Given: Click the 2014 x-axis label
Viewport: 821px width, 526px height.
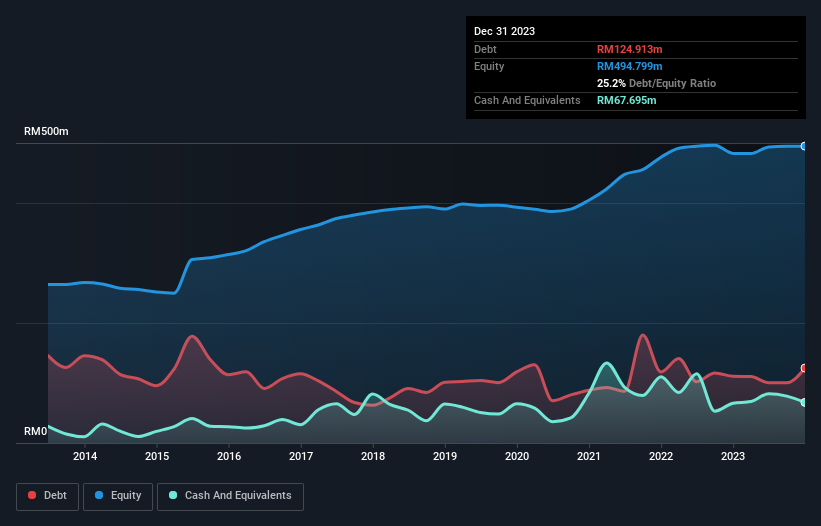Looking at the screenshot, I should tap(85, 456).
